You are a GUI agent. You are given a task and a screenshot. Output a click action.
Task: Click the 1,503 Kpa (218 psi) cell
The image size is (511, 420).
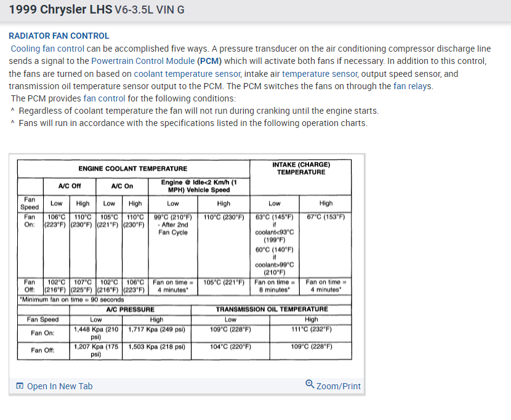(x=156, y=351)
